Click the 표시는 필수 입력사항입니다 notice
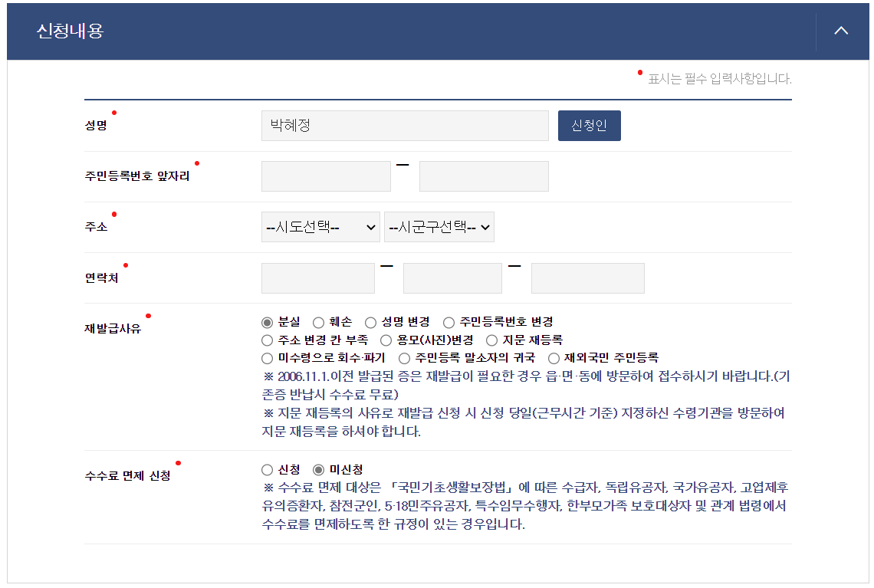This screenshot has width=874, height=588. (719, 79)
